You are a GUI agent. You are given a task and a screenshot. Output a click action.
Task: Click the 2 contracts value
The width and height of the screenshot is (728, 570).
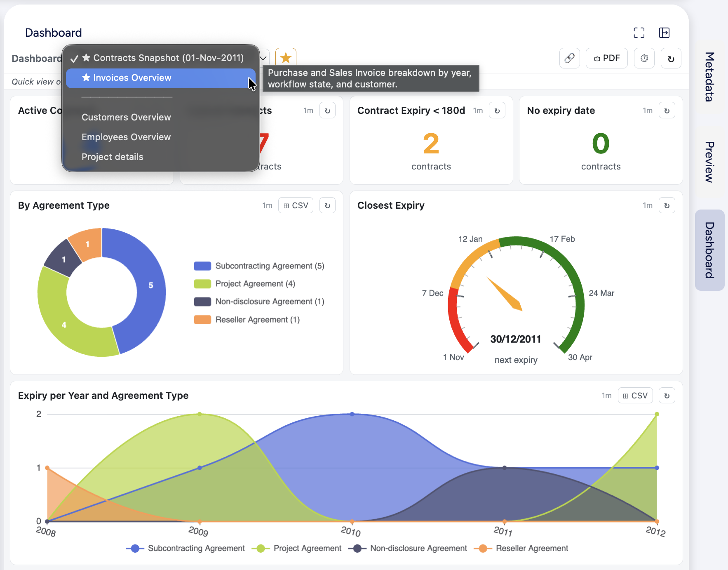tap(431, 144)
